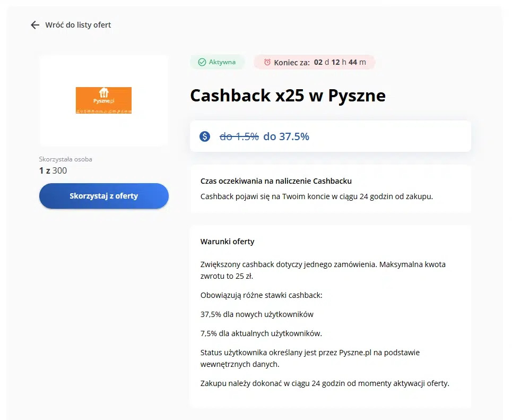This screenshot has height=420, width=512.
Task: Click the "37,5% dla nowych użytkowników" line
Action: pyautogui.click(x=257, y=314)
